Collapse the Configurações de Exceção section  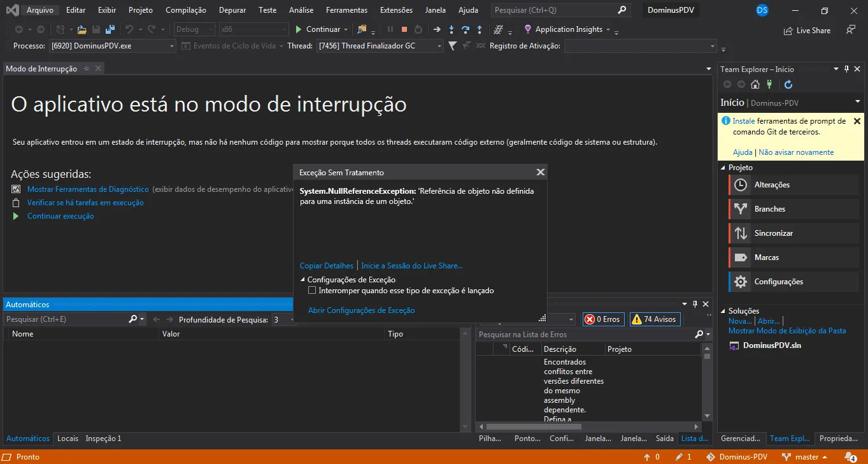point(303,280)
